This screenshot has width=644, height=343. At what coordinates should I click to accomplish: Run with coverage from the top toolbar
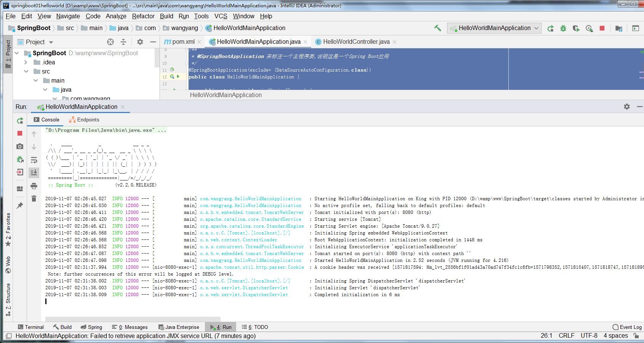(x=576, y=28)
